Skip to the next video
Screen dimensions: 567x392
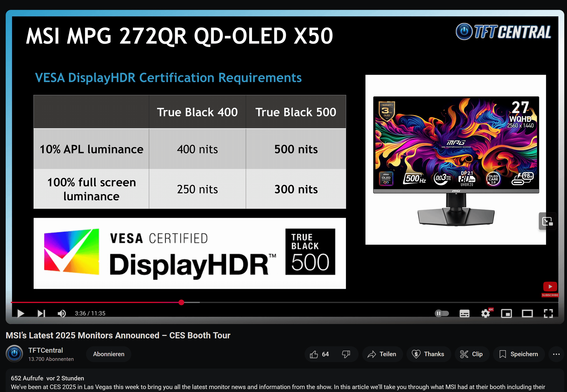(41, 313)
